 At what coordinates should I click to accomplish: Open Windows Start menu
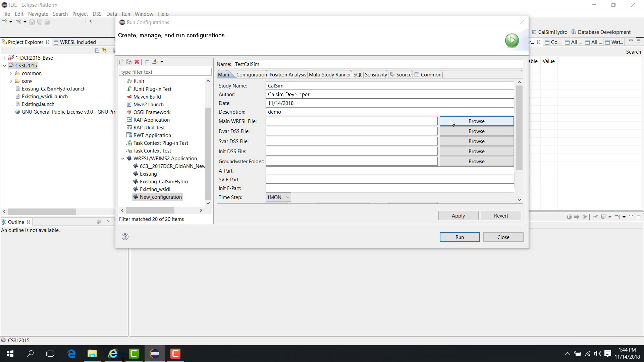tap(10, 354)
